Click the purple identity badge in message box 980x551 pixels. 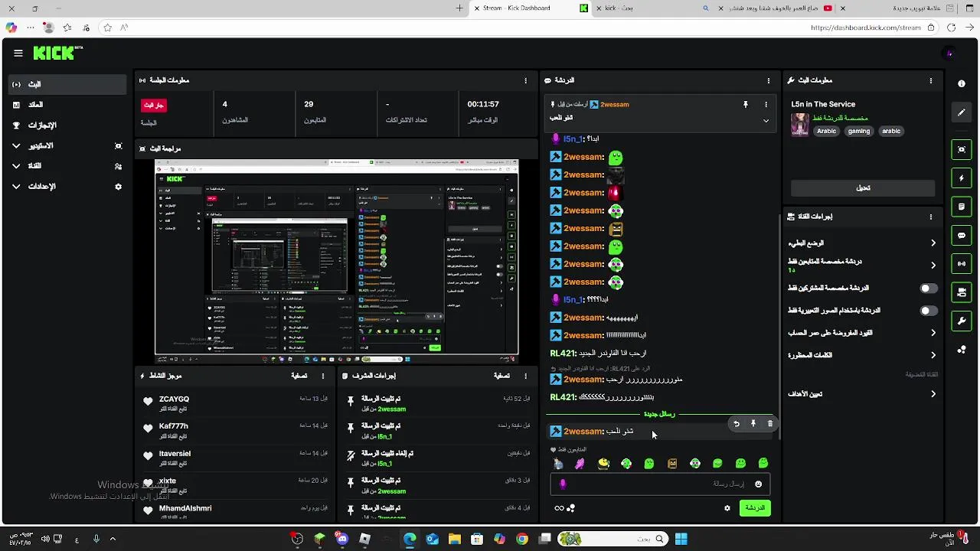(563, 484)
